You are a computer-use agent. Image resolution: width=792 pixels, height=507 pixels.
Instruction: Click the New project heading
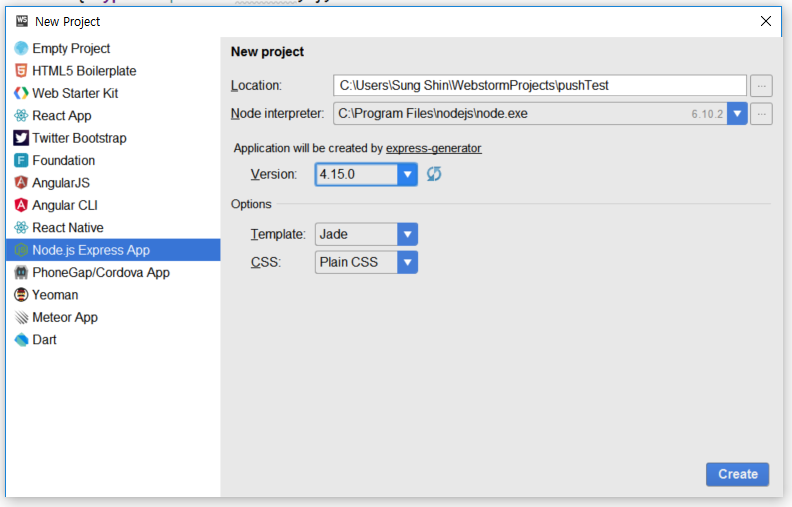click(x=267, y=52)
